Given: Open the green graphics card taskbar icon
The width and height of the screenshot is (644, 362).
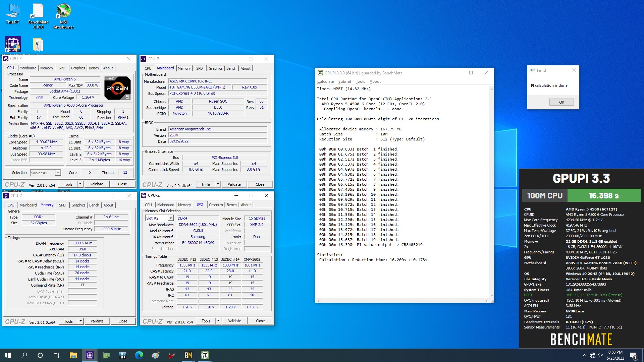Looking at the screenshot, I should pos(106,355).
